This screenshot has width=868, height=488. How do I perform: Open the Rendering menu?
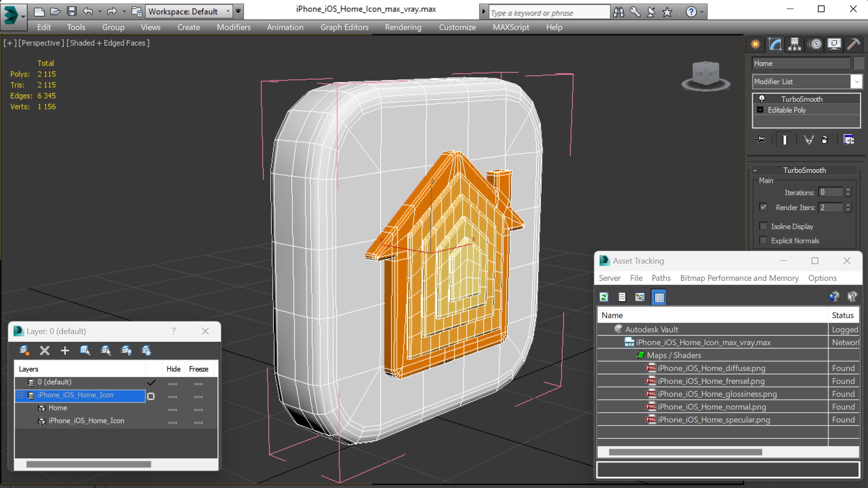[x=403, y=27]
